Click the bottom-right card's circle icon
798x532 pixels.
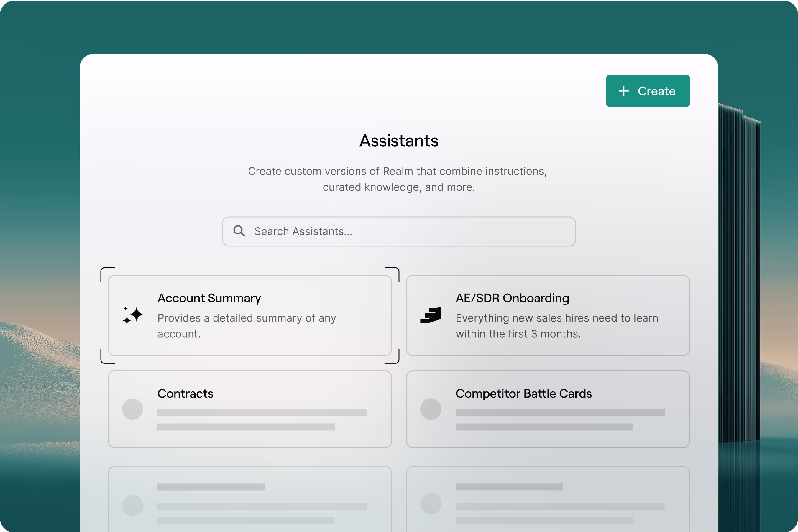coord(431,504)
